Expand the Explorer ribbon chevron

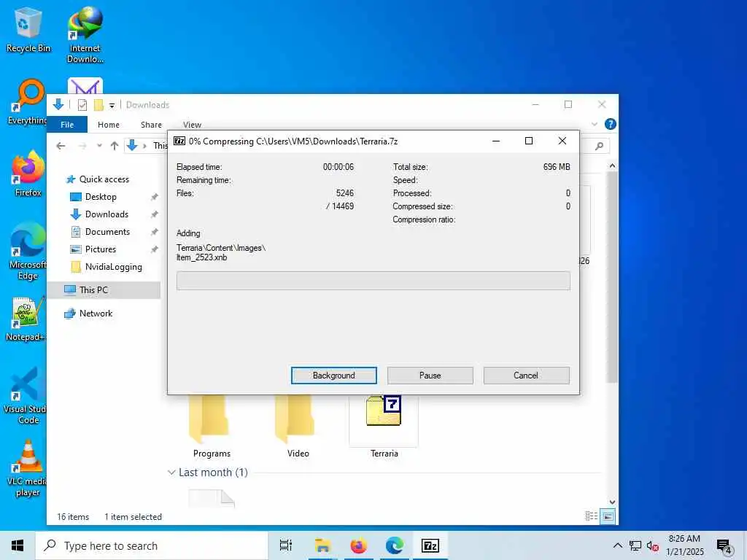pyautogui.click(x=594, y=124)
